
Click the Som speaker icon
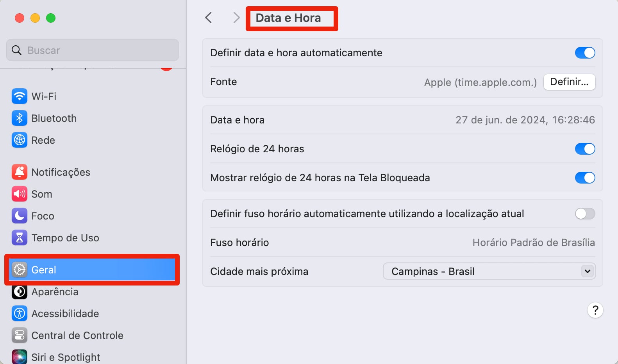coord(19,194)
